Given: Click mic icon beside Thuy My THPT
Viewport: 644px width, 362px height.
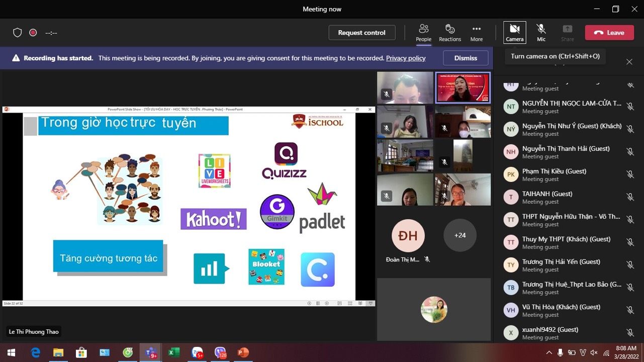Looking at the screenshot, I should pyautogui.click(x=630, y=242).
